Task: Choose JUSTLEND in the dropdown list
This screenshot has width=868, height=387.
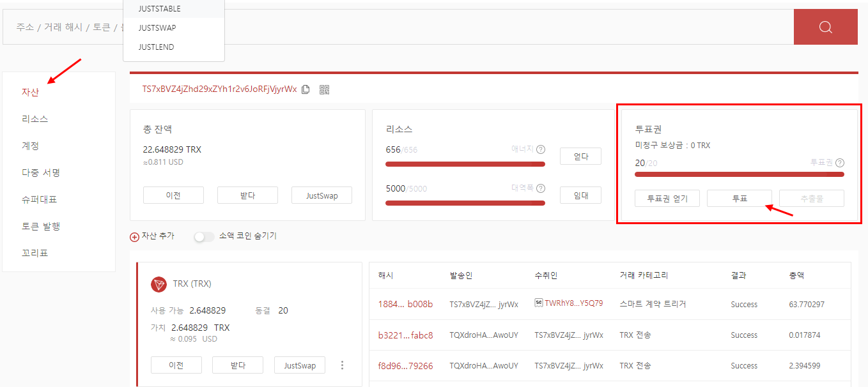Action: coord(156,47)
